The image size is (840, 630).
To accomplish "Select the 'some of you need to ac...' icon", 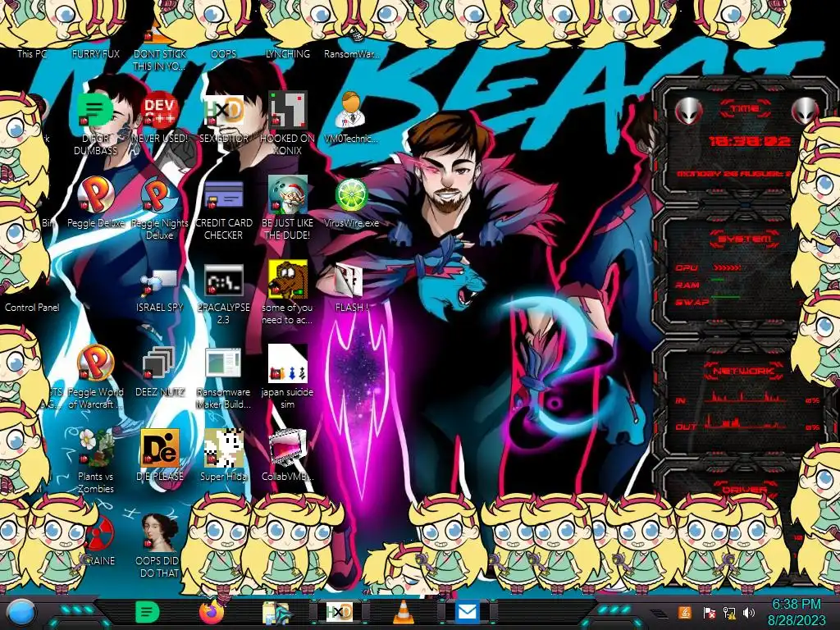I will click(x=288, y=279).
